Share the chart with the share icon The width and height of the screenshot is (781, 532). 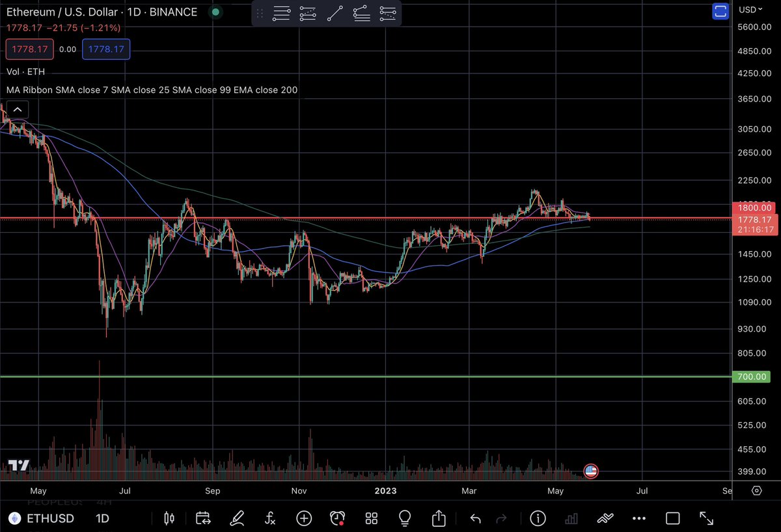[439, 518]
